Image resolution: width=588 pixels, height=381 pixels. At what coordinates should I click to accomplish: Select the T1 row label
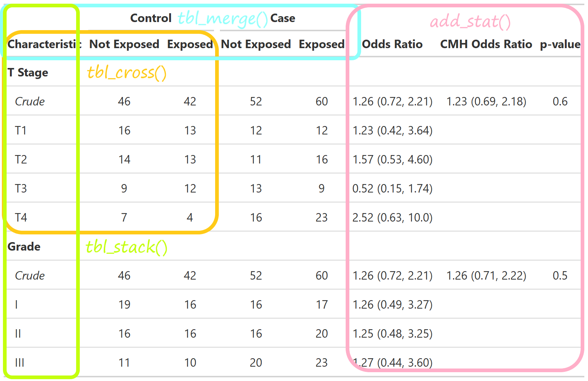(x=21, y=130)
